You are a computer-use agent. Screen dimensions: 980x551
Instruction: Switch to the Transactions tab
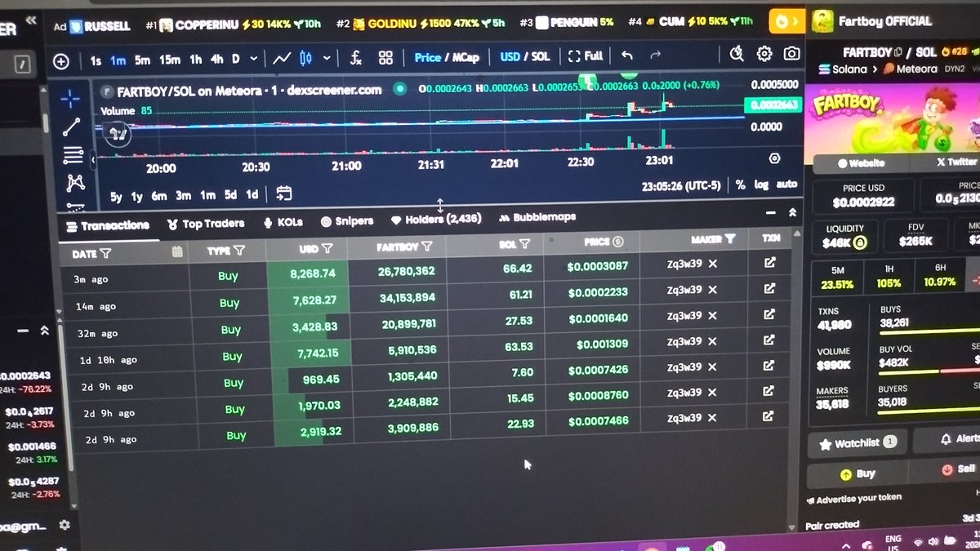click(108, 225)
